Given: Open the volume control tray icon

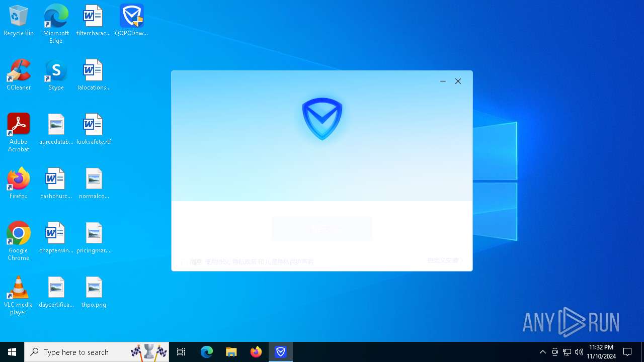Looking at the screenshot, I should (579, 352).
